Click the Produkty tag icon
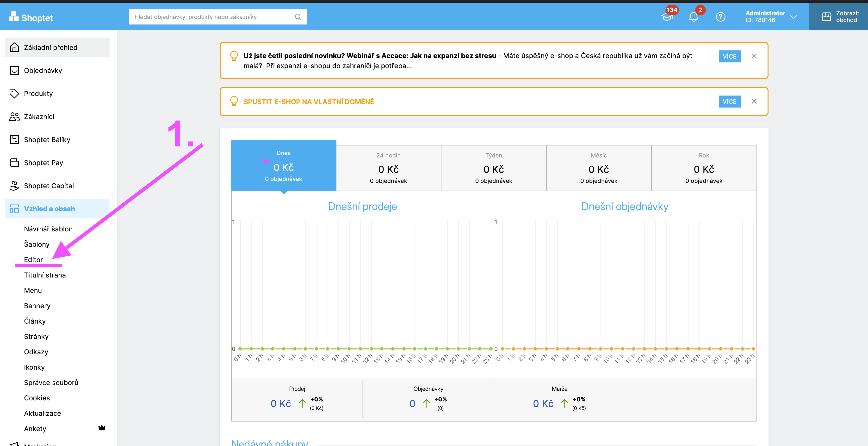Image resolution: width=868 pixels, height=446 pixels. click(14, 94)
